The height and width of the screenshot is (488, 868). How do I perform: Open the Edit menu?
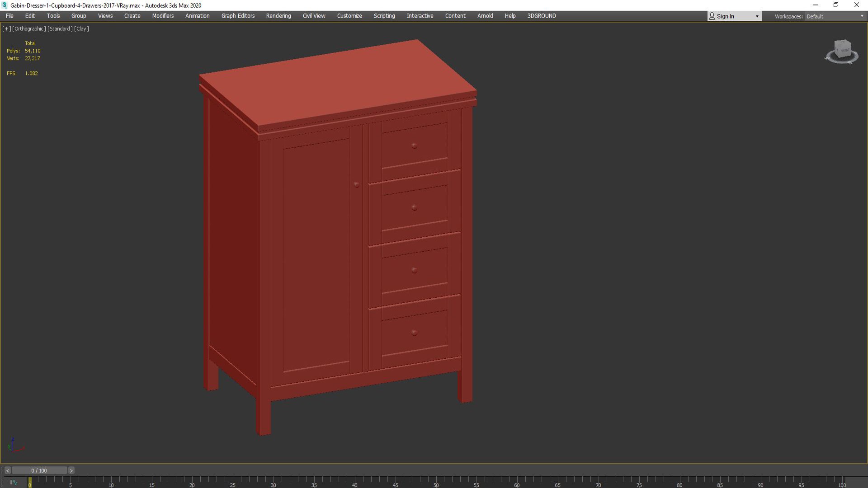30,16
